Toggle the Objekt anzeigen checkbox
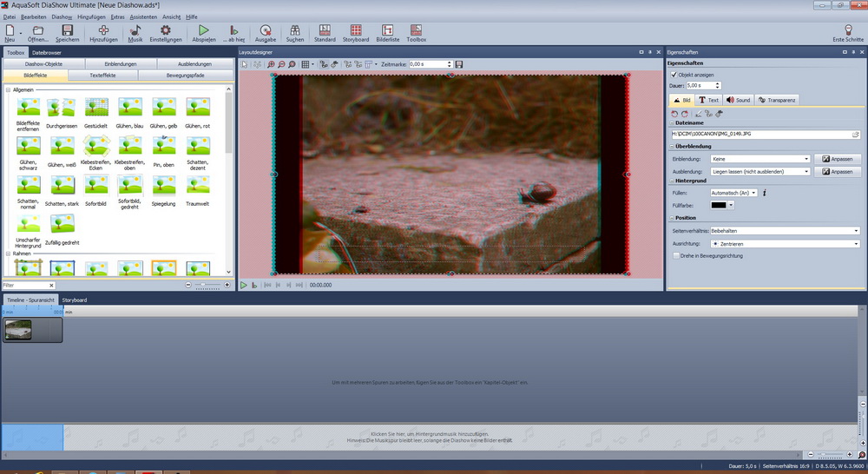The height and width of the screenshot is (474, 868). [675, 75]
